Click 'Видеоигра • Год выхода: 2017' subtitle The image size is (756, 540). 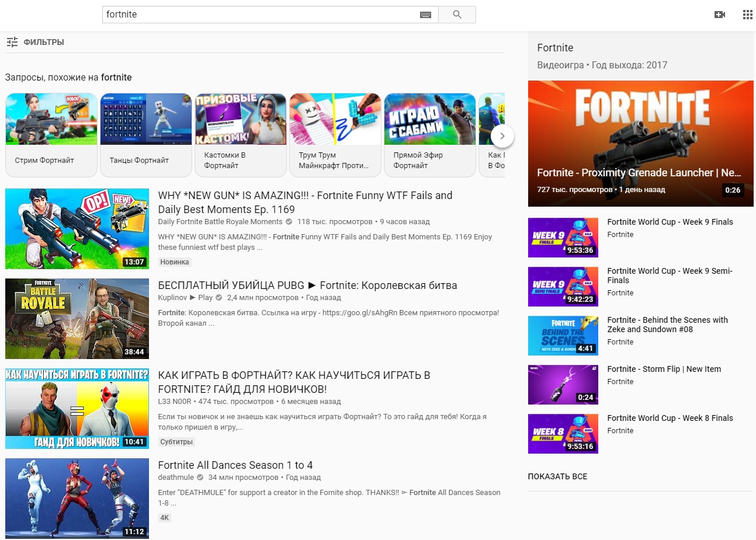[602, 65]
